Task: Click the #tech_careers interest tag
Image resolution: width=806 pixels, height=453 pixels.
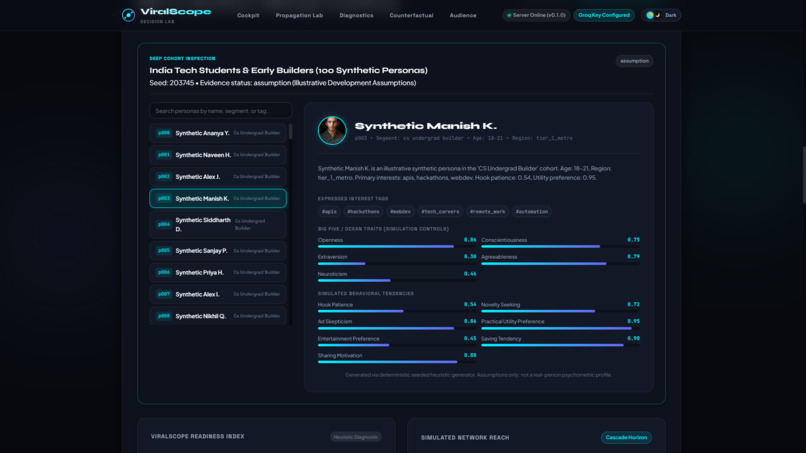Action: click(440, 211)
